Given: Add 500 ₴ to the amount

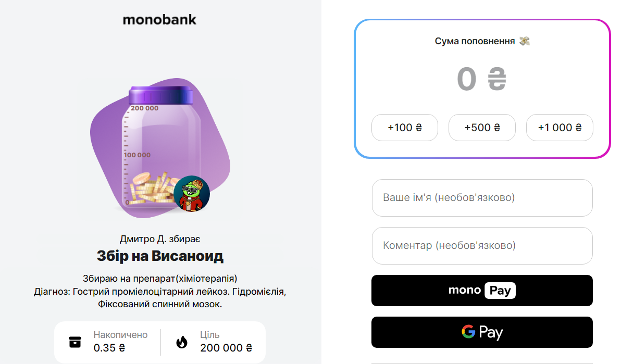Looking at the screenshot, I should coord(482,128).
